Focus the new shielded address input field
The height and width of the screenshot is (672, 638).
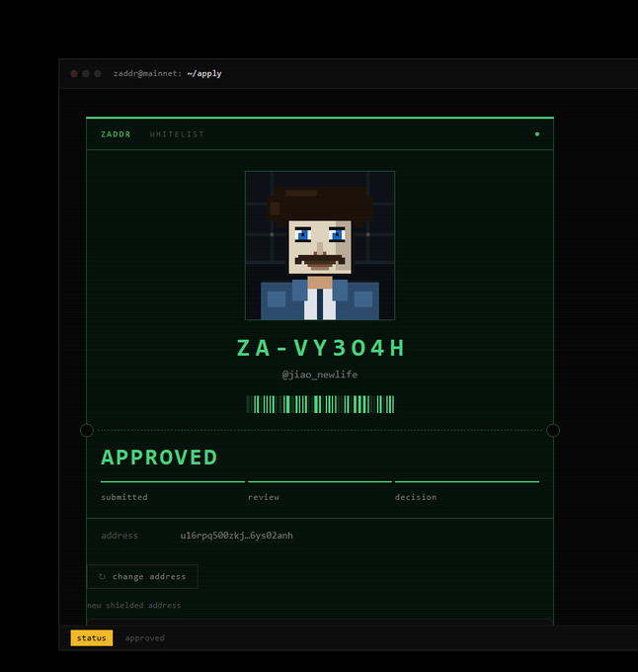[320, 622]
